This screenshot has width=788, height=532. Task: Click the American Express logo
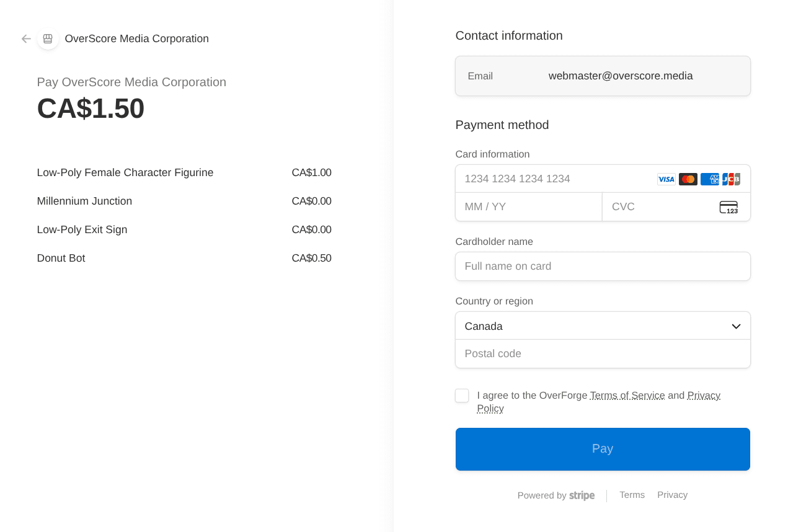[x=709, y=179]
